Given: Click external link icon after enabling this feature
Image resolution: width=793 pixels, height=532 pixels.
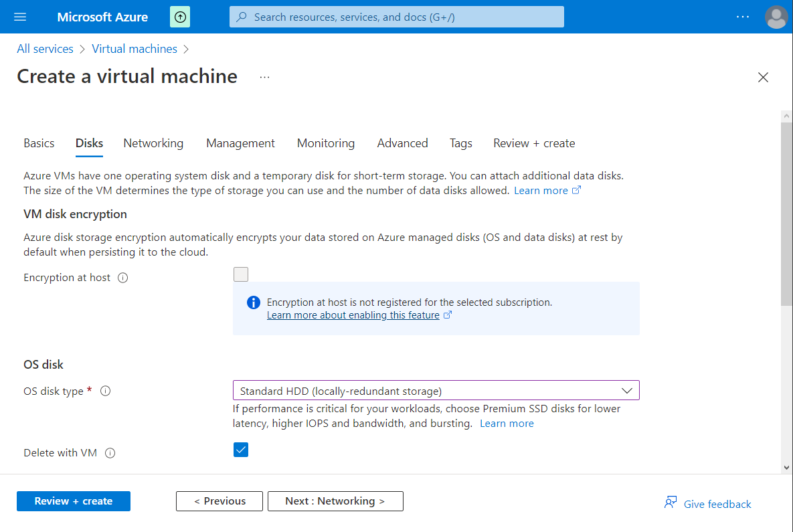Looking at the screenshot, I should 448,315.
